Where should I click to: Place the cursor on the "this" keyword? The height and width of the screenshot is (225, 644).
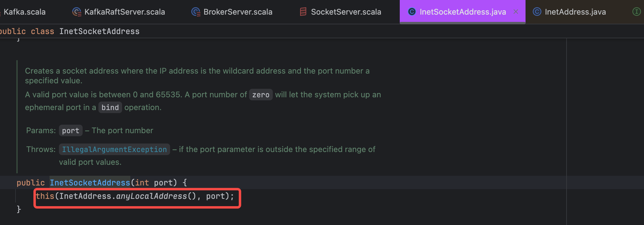[45, 196]
